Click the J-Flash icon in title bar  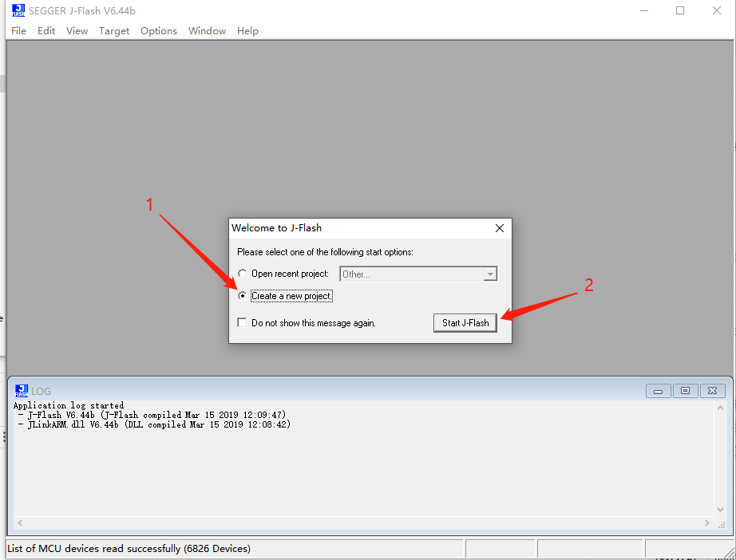tap(18, 10)
